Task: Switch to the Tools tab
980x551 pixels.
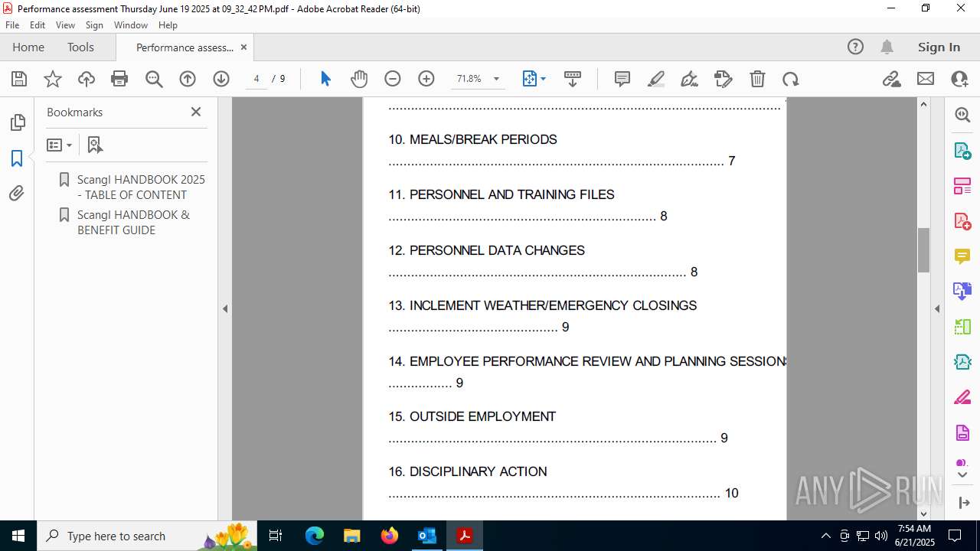Action: click(80, 47)
